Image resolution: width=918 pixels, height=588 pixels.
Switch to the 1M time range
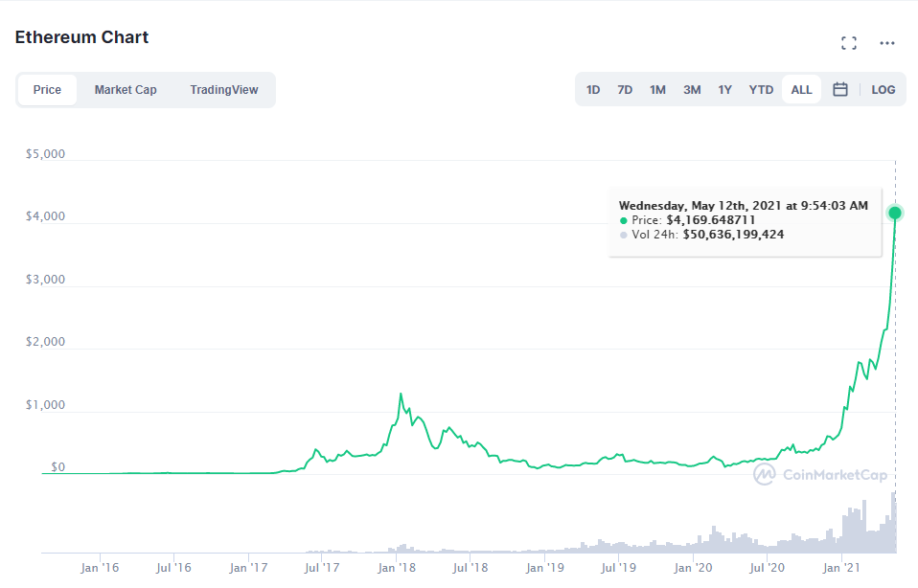click(657, 89)
